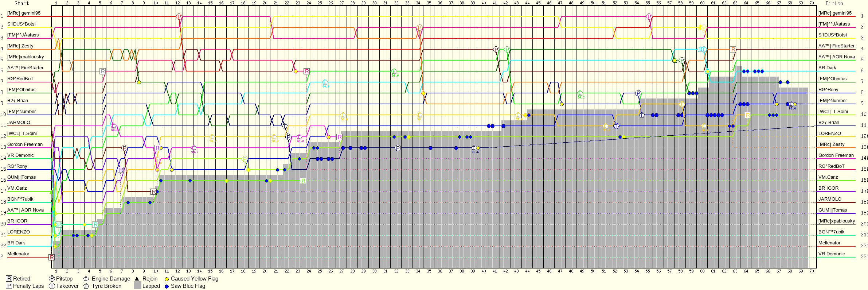Screen dimensions: 868x290
Task: Click 'RG^RedBoT' in the Start list
Action: coord(20,79)
